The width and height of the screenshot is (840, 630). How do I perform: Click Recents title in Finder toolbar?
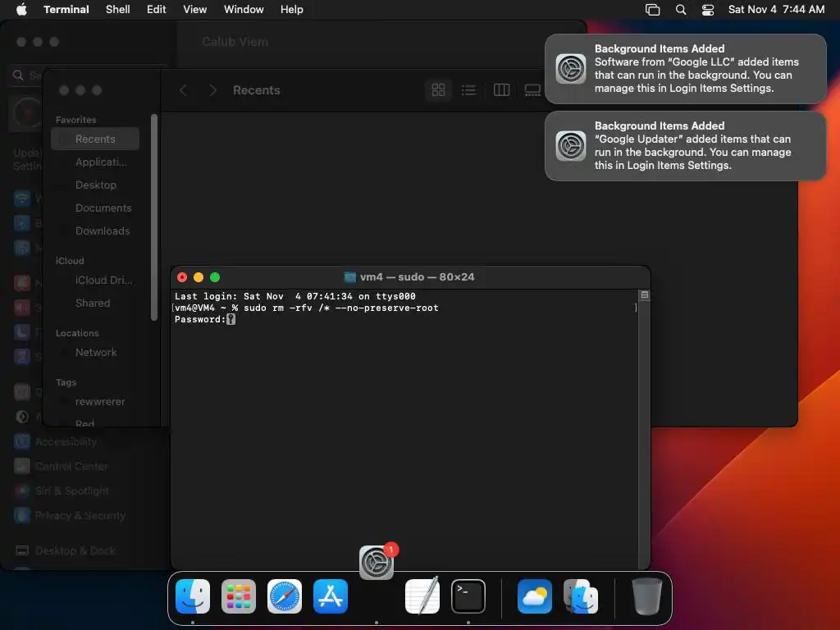click(257, 90)
